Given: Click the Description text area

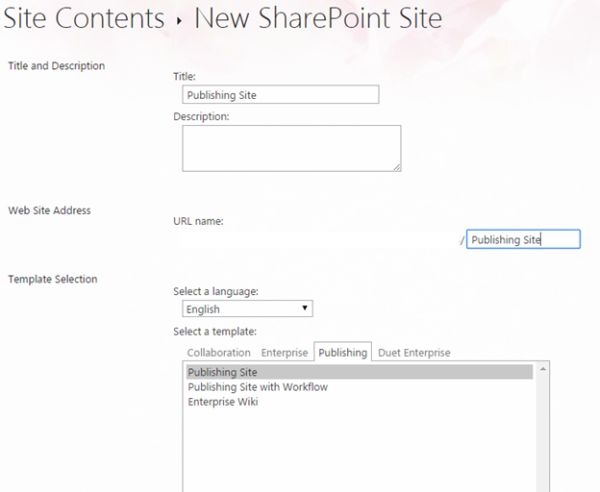Looking at the screenshot, I should [292, 148].
